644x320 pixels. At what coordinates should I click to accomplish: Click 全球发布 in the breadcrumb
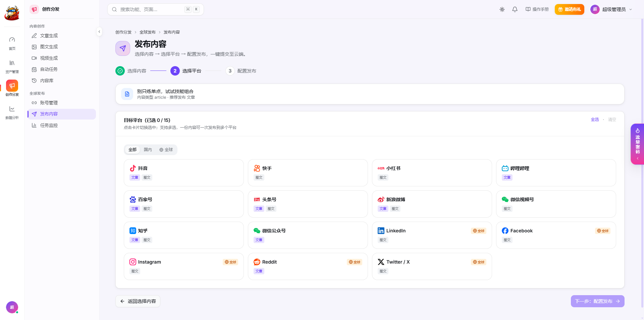(148, 32)
